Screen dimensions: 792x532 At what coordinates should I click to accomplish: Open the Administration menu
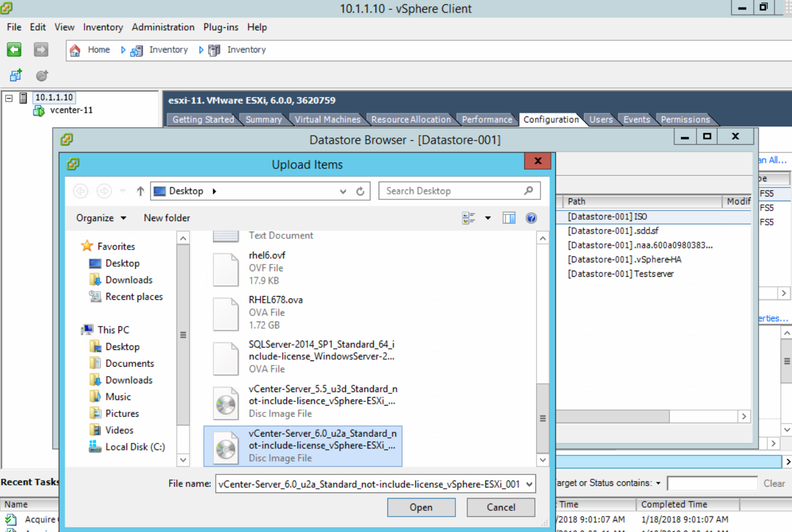[163, 27]
